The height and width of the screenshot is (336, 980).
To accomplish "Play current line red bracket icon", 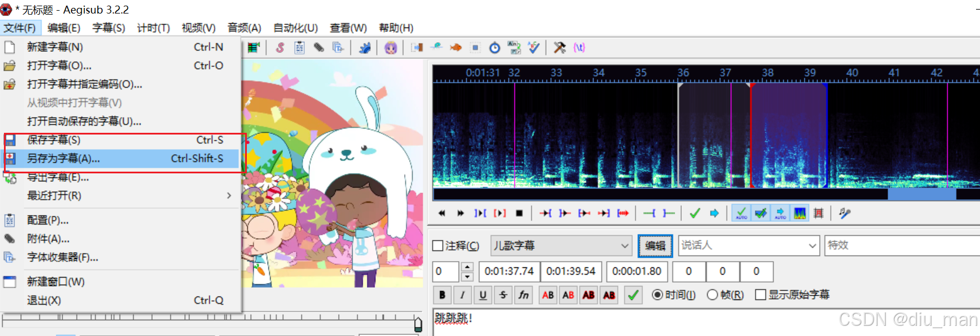I will pos(500,213).
